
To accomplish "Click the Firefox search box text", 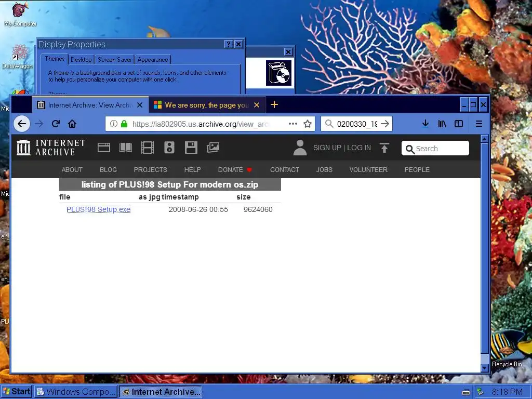I will tap(357, 124).
